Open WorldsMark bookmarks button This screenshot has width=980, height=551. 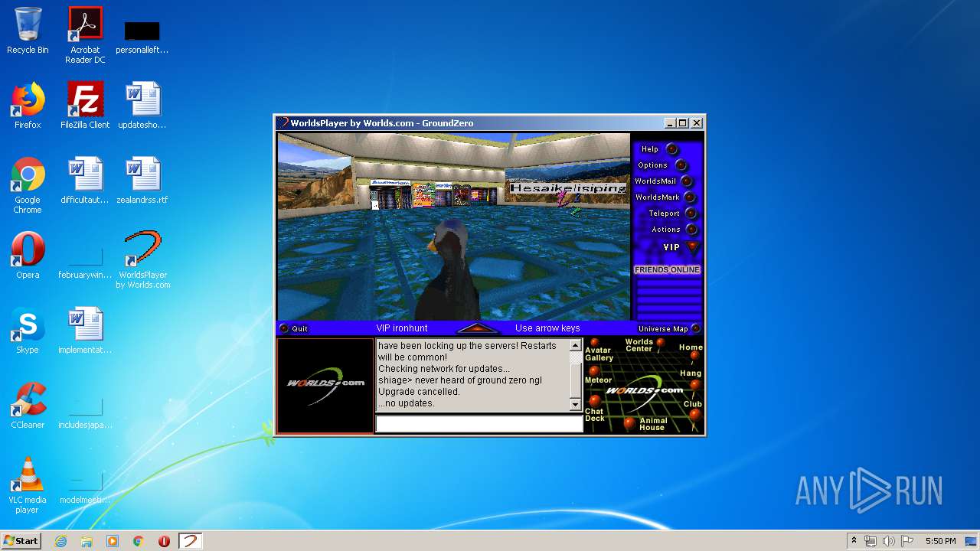point(665,197)
